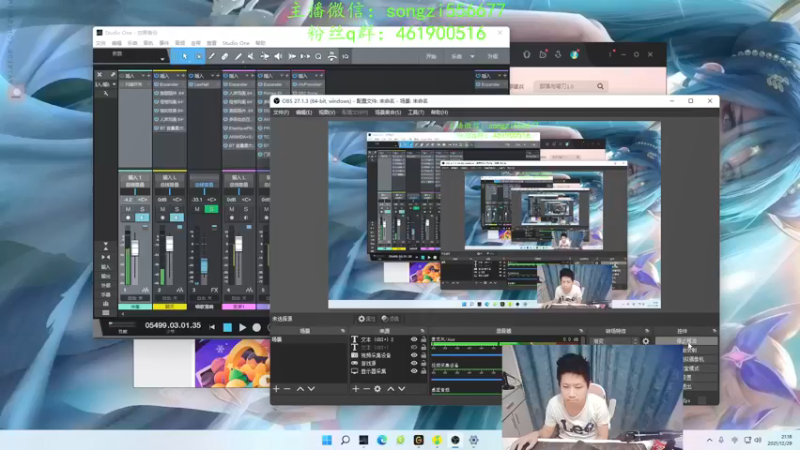Screen dimensions: 800x450
Task: Select the Arrow tool in Studio One toolbar
Action: (x=185, y=57)
